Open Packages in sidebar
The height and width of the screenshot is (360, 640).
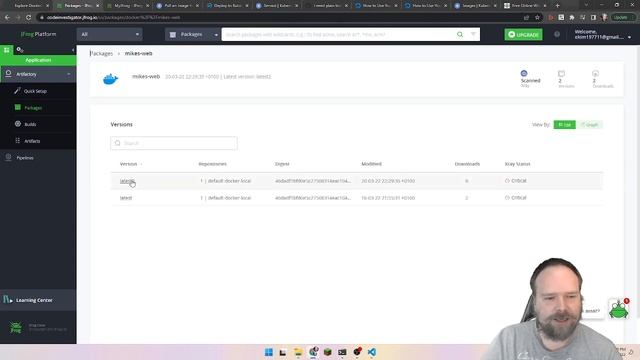point(33,108)
